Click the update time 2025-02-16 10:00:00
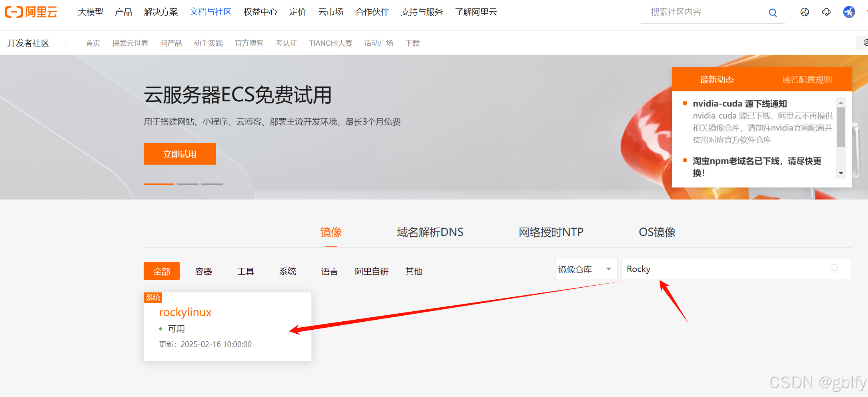The image size is (868, 397). (x=216, y=344)
